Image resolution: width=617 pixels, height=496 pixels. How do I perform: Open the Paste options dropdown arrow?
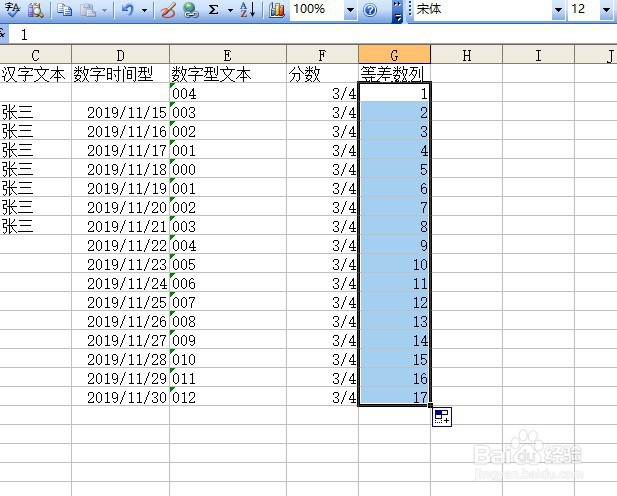[105, 10]
